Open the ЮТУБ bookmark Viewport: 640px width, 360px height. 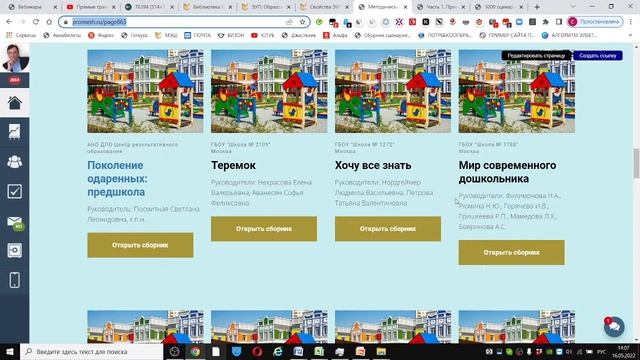pyautogui.click(x=263, y=36)
